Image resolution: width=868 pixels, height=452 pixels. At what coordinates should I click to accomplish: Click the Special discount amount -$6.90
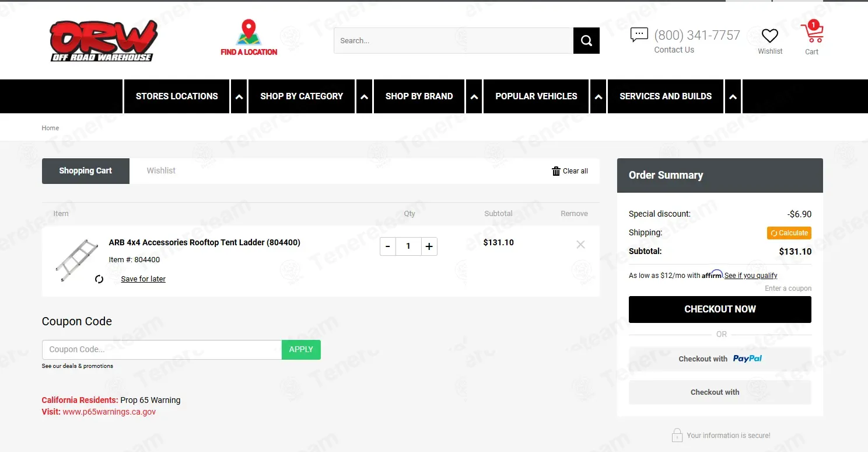(x=799, y=214)
